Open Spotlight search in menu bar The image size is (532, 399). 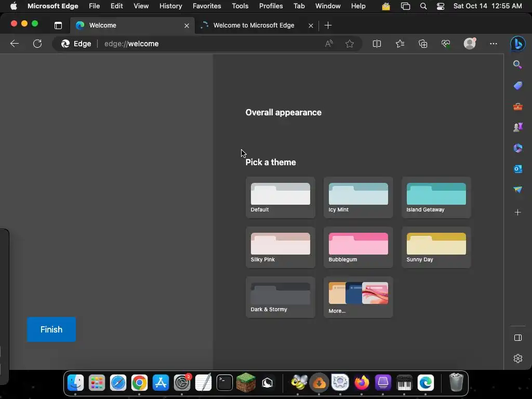(x=423, y=6)
